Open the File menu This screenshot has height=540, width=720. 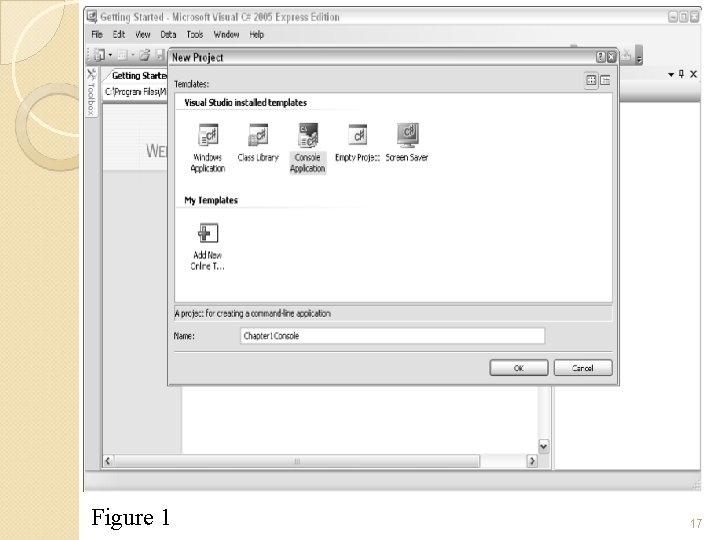point(97,34)
